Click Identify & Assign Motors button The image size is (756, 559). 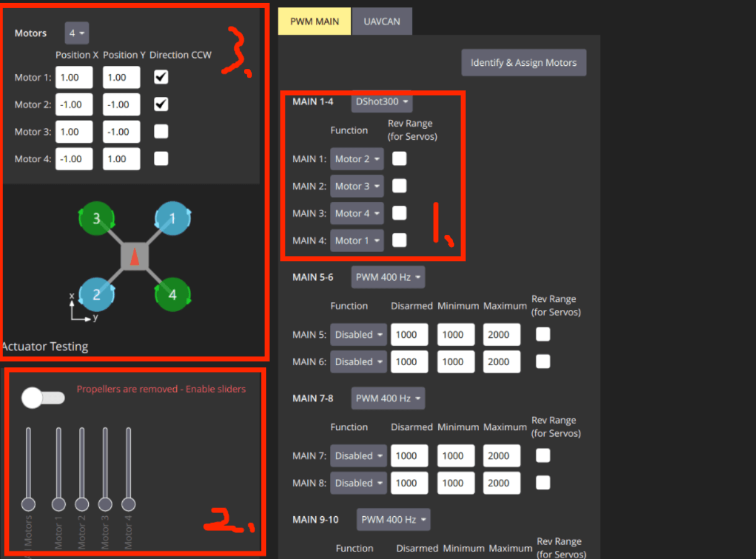(524, 63)
